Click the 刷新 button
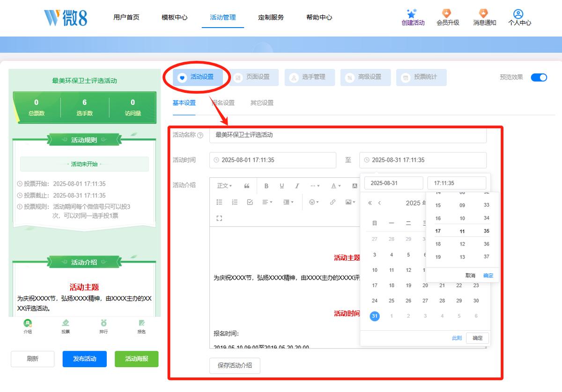Viewport: 562px width, 392px height. click(33, 359)
